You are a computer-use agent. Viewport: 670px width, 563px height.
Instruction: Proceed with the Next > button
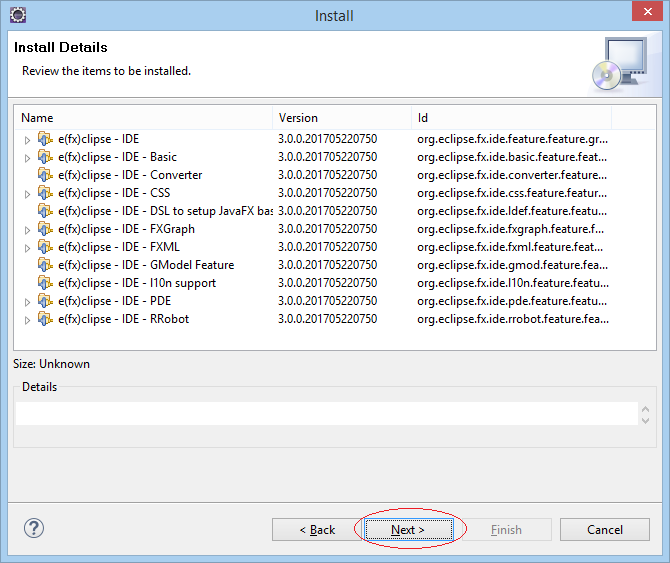pyautogui.click(x=409, y=530)
